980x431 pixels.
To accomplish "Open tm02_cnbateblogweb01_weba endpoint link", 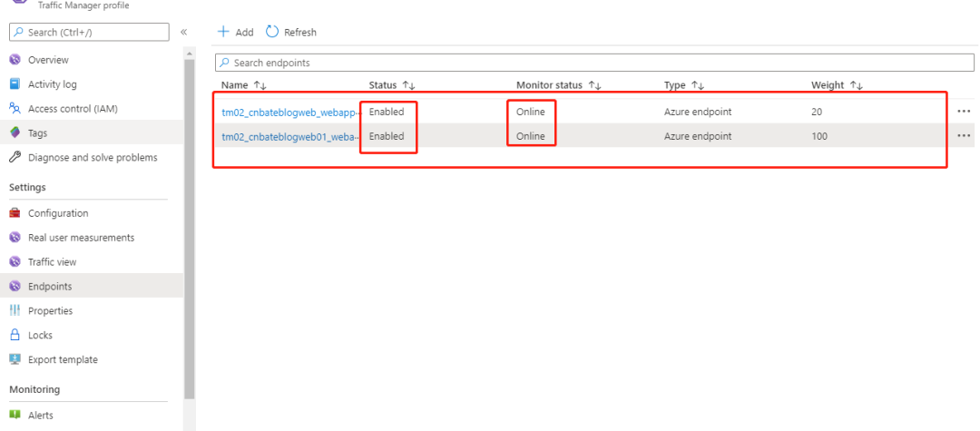I will (291, 137).
